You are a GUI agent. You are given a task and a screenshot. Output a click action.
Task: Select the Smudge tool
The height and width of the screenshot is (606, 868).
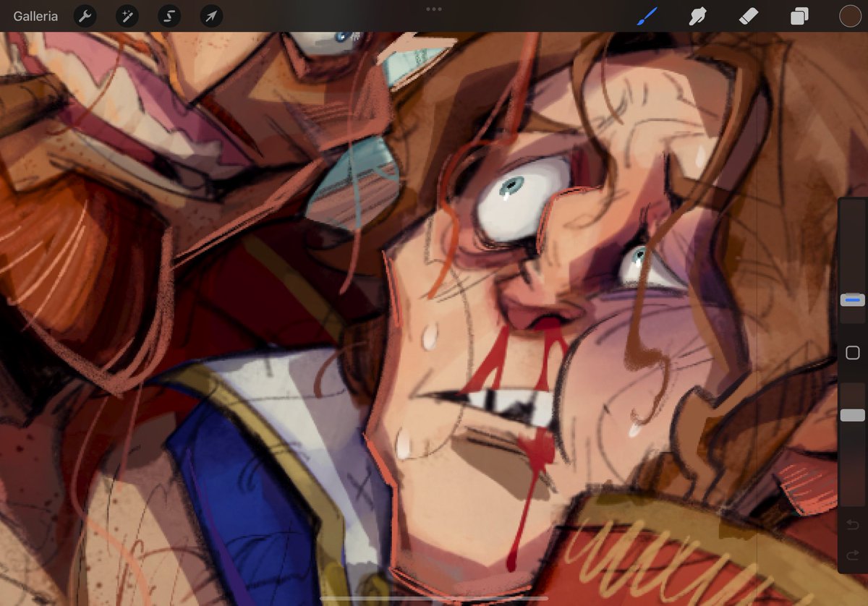697,16
